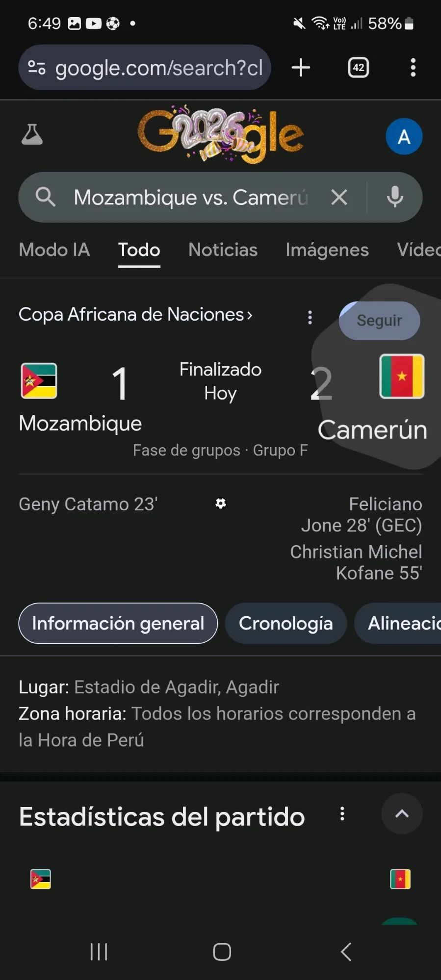Tap the search query input field
The image size is (441, 980).
tap(191, 197)
